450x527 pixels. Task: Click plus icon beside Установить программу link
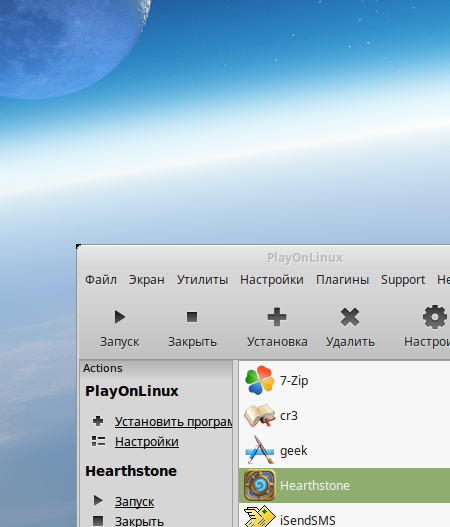(98, 421)
